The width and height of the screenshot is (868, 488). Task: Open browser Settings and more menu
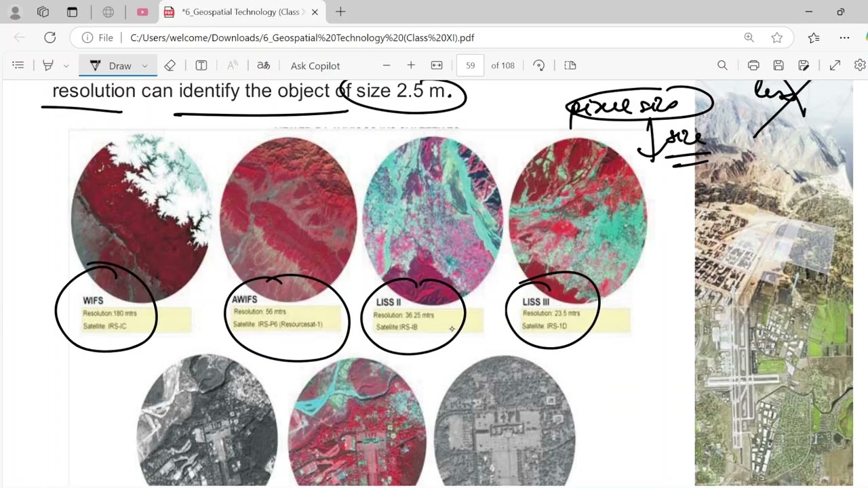pyautogui.click(x=844, y=38)
